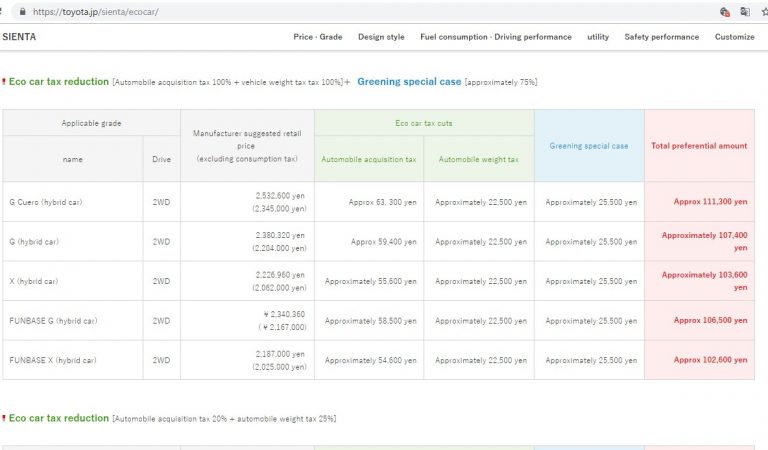Click the name column header
The width and height of the screenshot is (768, 450).
(x=72, y=159)
